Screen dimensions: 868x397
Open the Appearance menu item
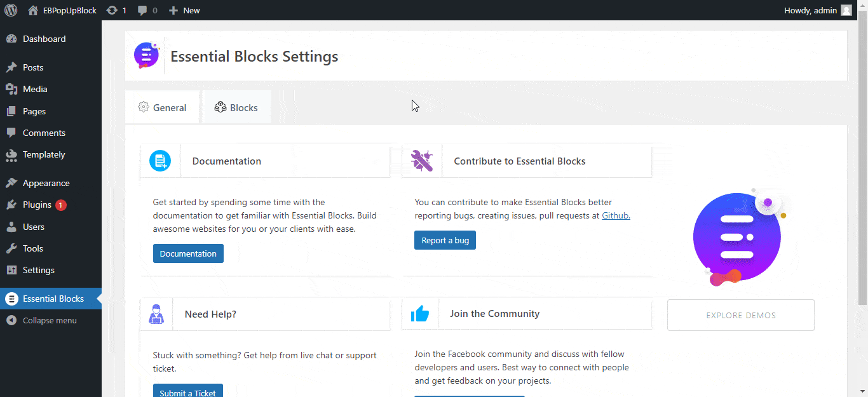[51, 183]
